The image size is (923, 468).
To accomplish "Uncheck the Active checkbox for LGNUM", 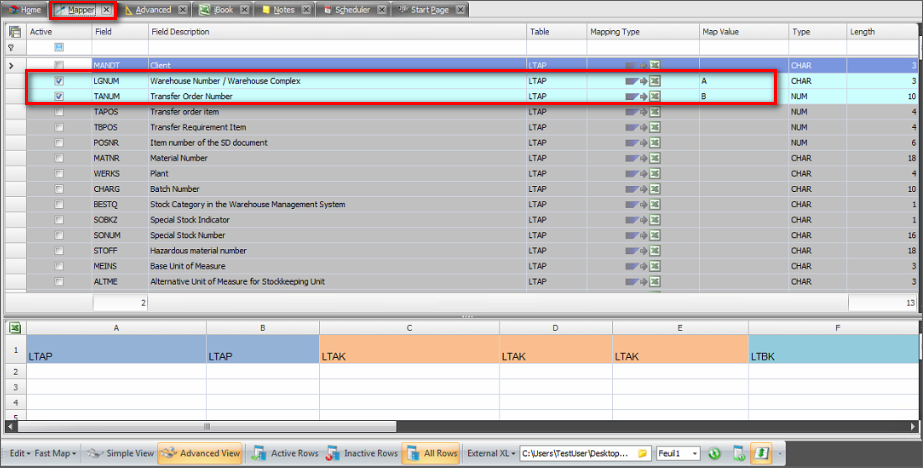I will (59, 81).
